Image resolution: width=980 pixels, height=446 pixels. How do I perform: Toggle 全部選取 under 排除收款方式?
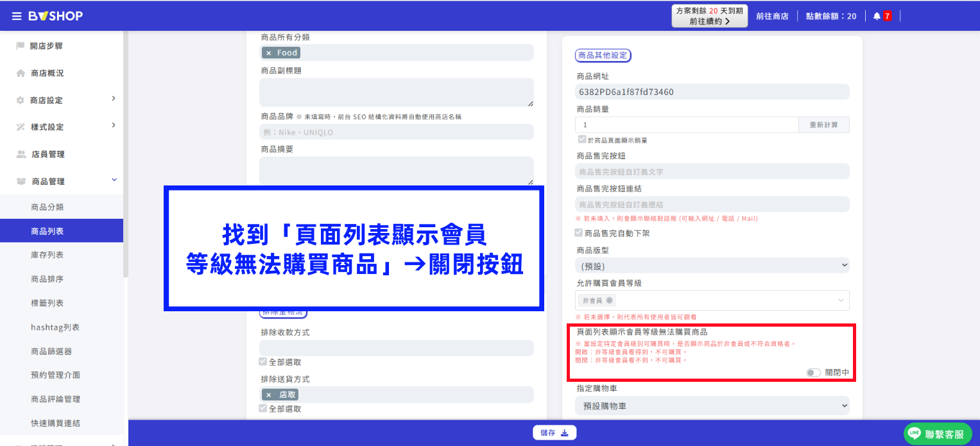(263, 362)
